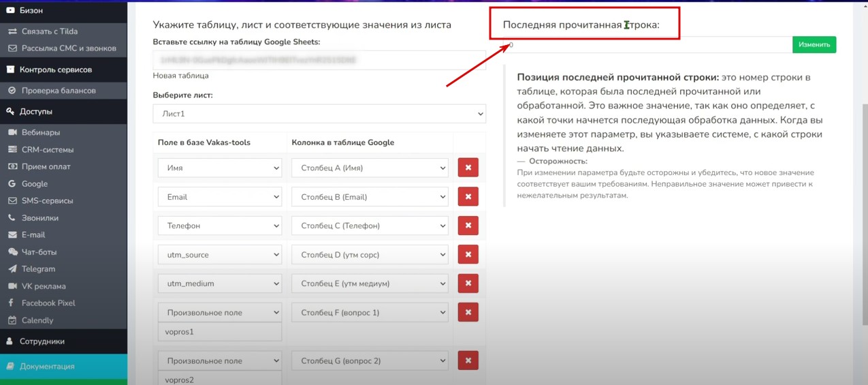This screenshot has width=868, height=385.
Task: Click the Google Sheets link input field
Action: [x=319, y=60]
